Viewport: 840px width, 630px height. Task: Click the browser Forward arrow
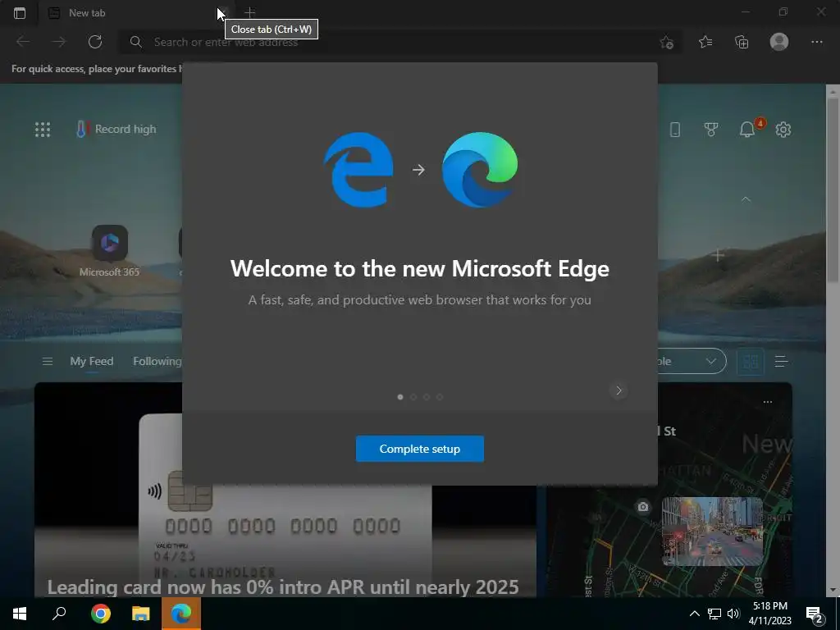(59, 42)
